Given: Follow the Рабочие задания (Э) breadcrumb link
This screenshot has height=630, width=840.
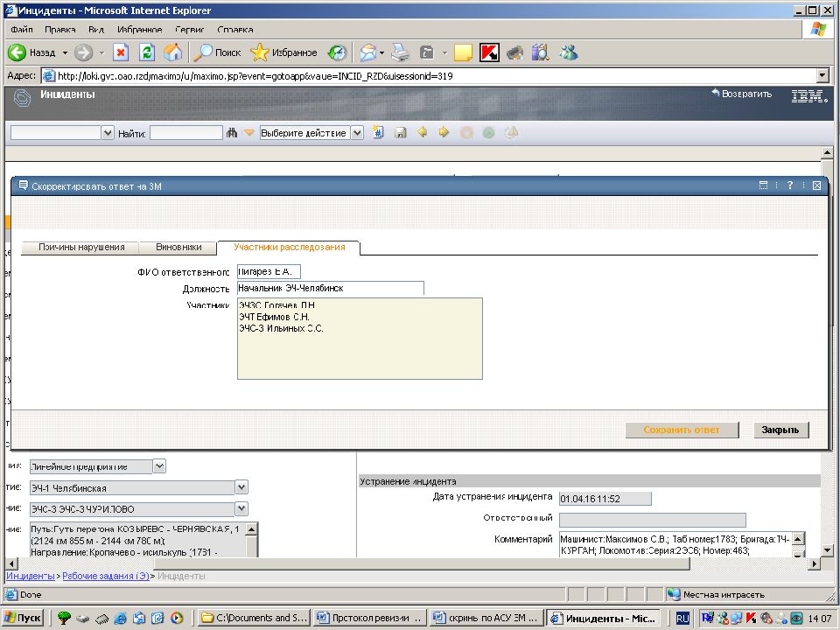Looking at the screenshot, I should point(106,576).
